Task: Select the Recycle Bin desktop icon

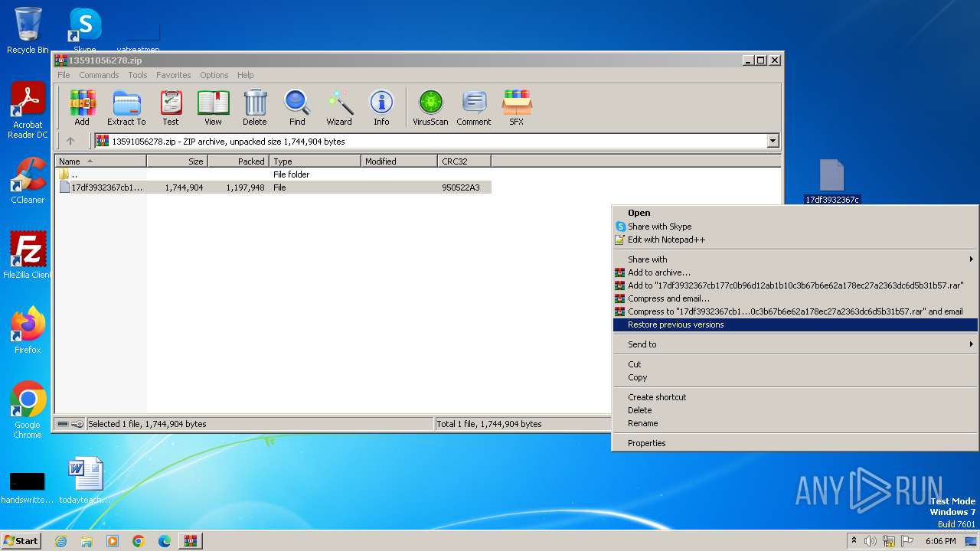Action: coord(28,31)
